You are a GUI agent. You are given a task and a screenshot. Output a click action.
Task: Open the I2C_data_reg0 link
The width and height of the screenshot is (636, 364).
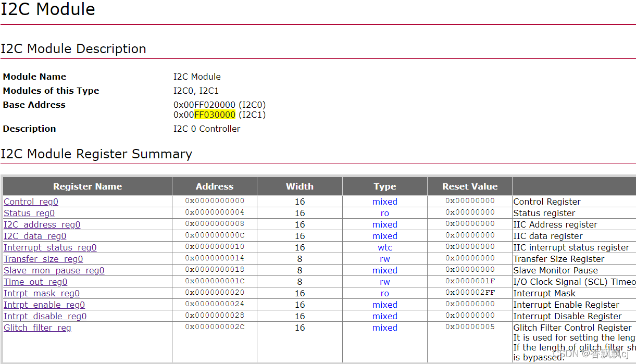tap(35, 236)
